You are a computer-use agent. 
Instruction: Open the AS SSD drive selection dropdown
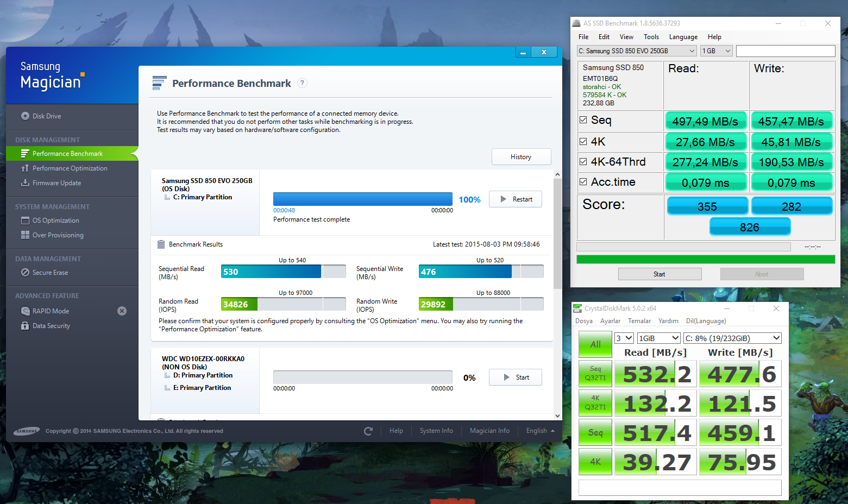pos(637,51)
